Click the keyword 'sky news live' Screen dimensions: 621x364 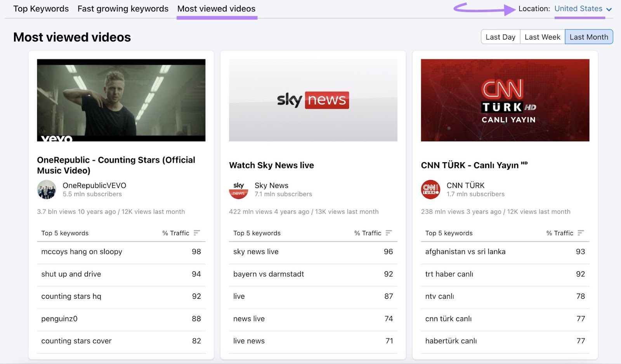(255, 251)
